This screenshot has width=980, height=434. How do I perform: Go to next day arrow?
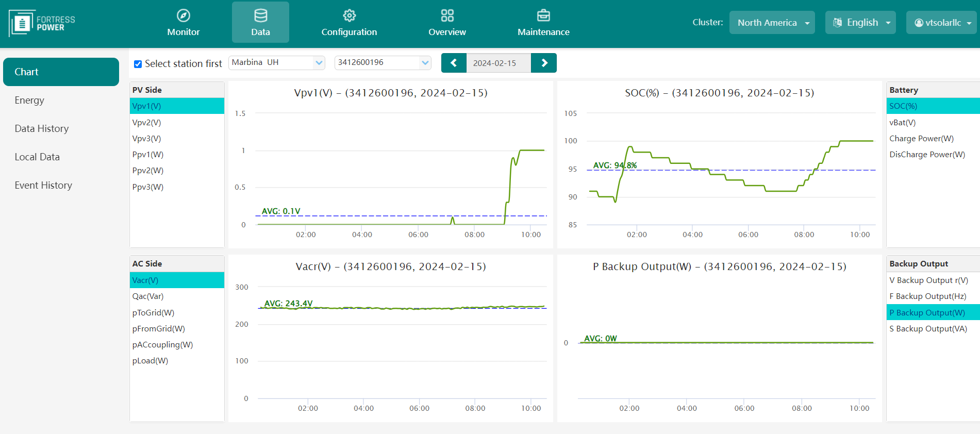coord(544,63)
